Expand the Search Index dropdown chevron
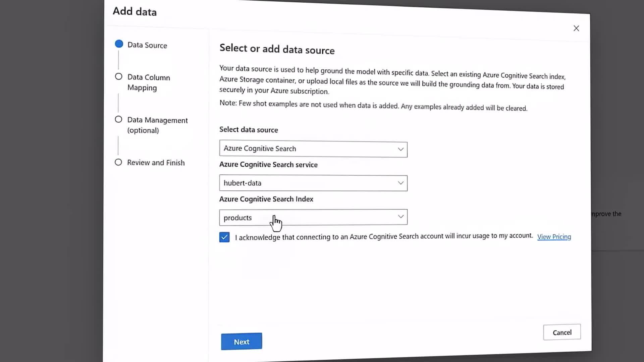This screenshot has height=362, width=644. point(400,217)
